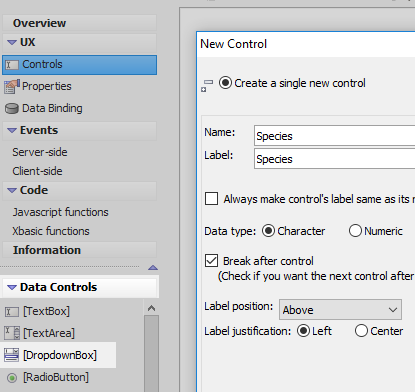The image size is (415, 392).
Task: Uncheck Break after control
Action: click(212, 261)
